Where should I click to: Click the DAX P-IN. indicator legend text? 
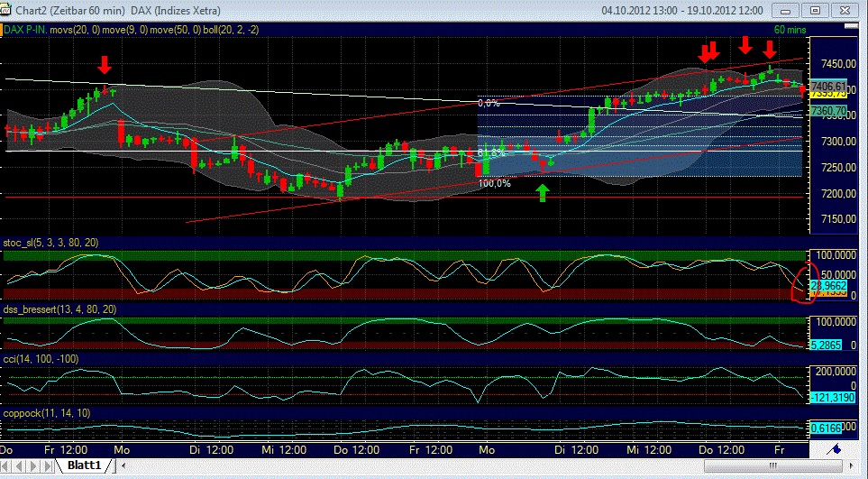25,30
